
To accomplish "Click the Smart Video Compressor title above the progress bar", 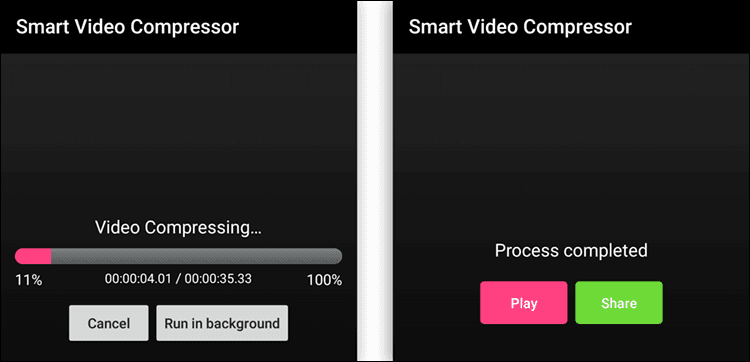I will click(x=127, y=27).
